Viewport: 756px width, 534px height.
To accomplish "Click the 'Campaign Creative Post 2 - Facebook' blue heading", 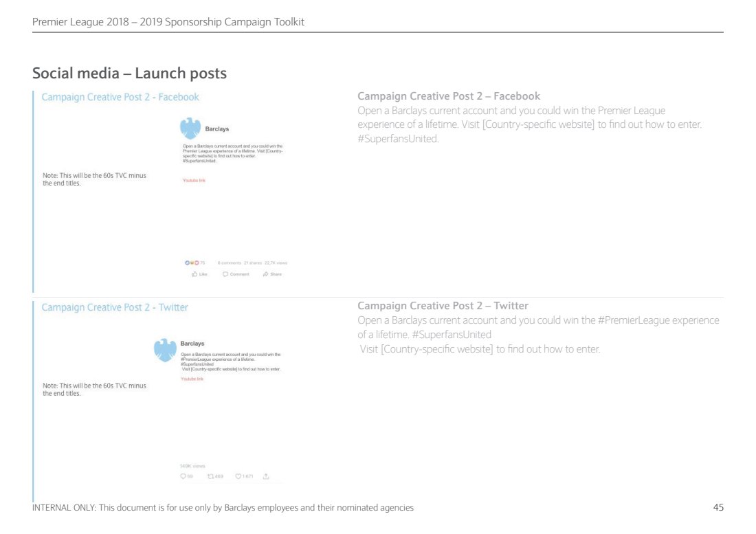I will click(120, 97).
